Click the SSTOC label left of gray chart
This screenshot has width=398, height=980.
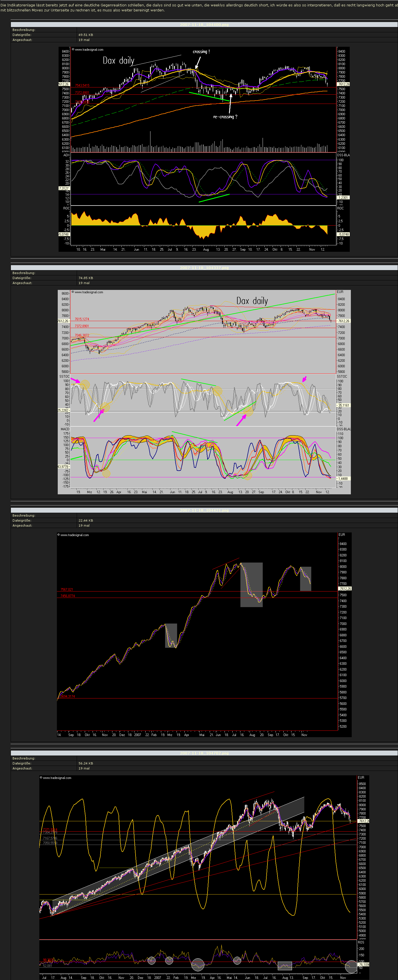[64, 377]
